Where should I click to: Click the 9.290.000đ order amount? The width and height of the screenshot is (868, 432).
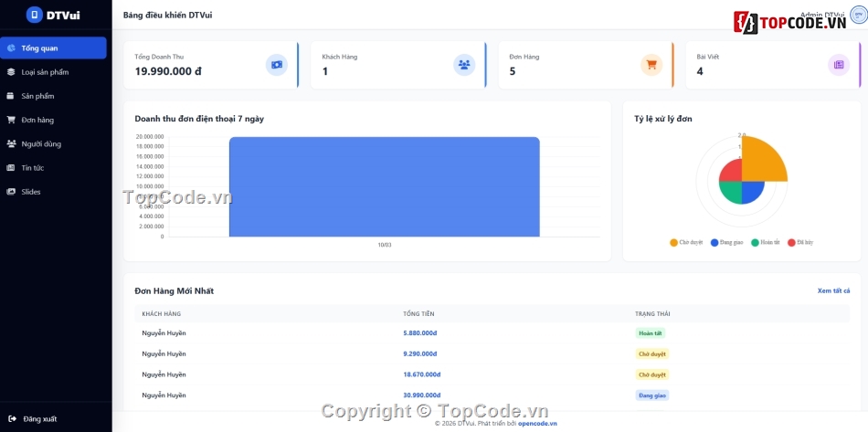[420, 353]
